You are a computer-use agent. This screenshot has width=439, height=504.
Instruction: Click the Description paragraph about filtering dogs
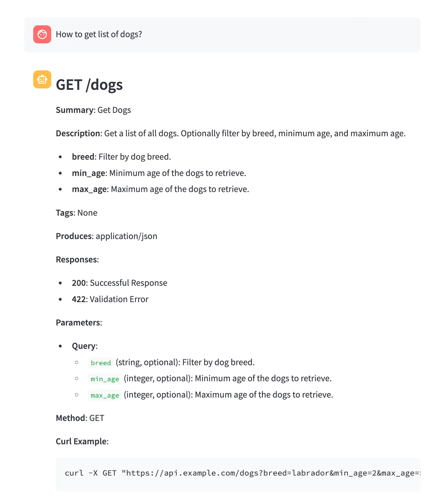point(230,133)
